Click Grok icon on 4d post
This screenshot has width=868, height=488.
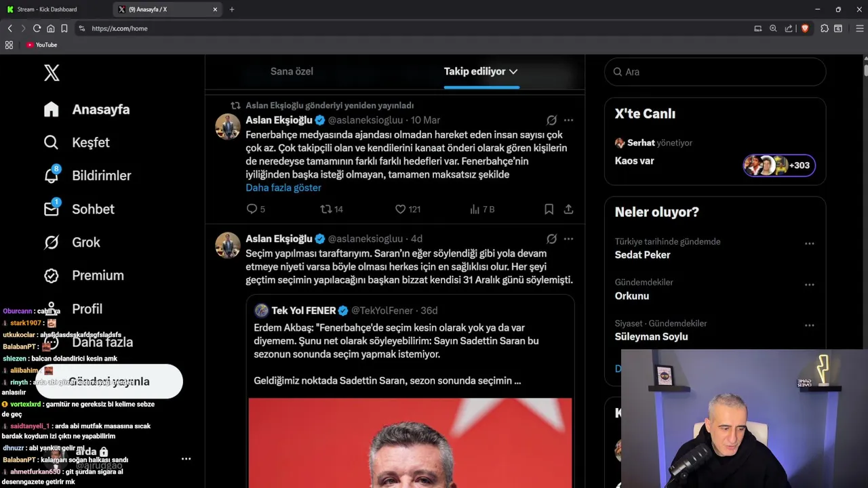(551, 239)
